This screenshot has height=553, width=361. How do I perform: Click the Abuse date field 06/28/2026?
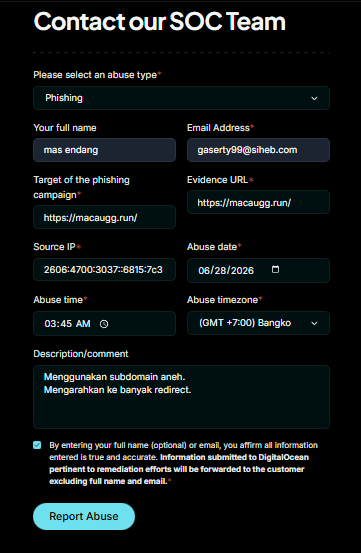[258, 271]
